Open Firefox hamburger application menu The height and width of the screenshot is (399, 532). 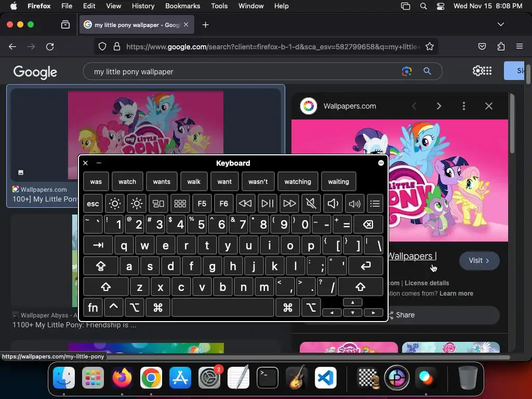(x=520, y=46)
